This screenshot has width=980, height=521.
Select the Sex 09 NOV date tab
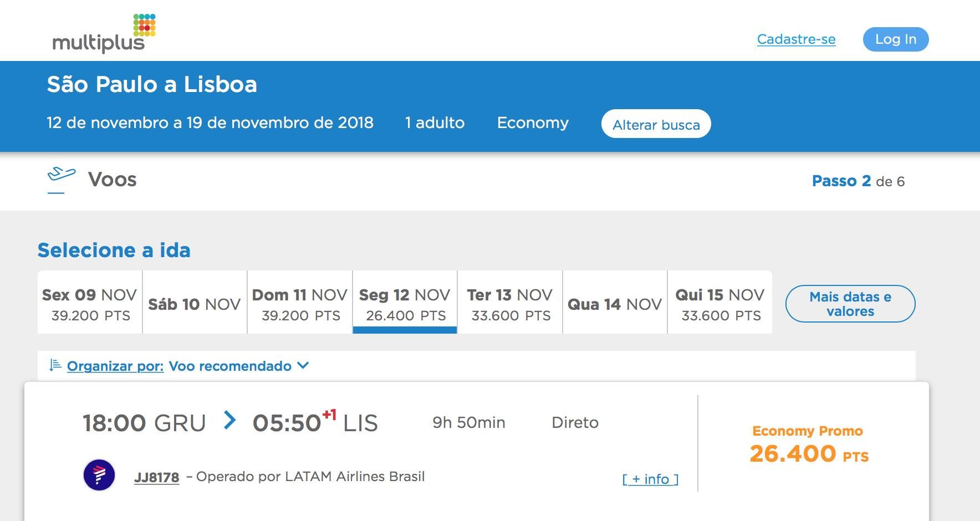point(90,303)
